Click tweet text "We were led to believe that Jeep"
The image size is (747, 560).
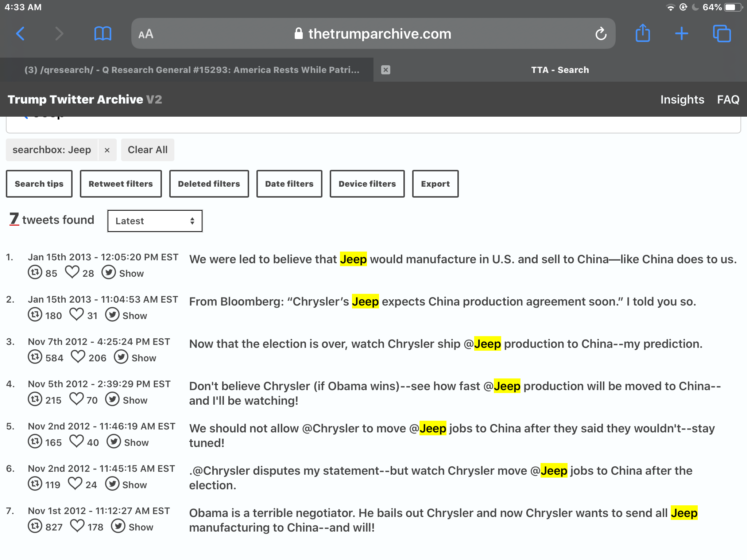[278, 259]
